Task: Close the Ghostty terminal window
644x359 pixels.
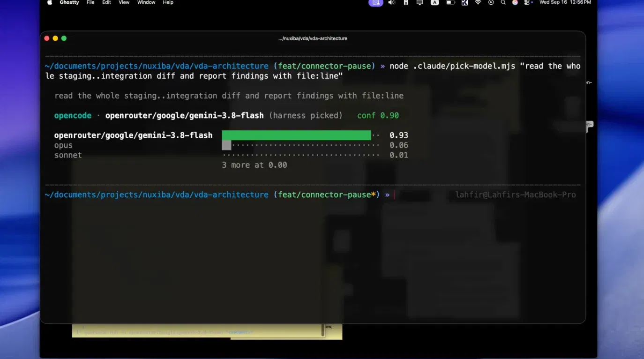Action: pos(47,38)
